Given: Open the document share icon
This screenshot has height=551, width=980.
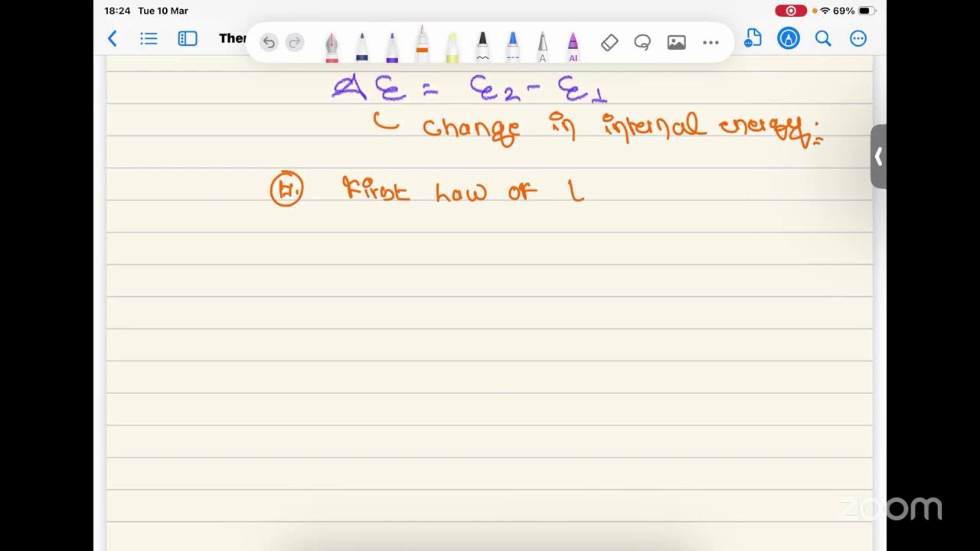Looking at the screenshot, I should pyautogui.click(x=753, y=37).
